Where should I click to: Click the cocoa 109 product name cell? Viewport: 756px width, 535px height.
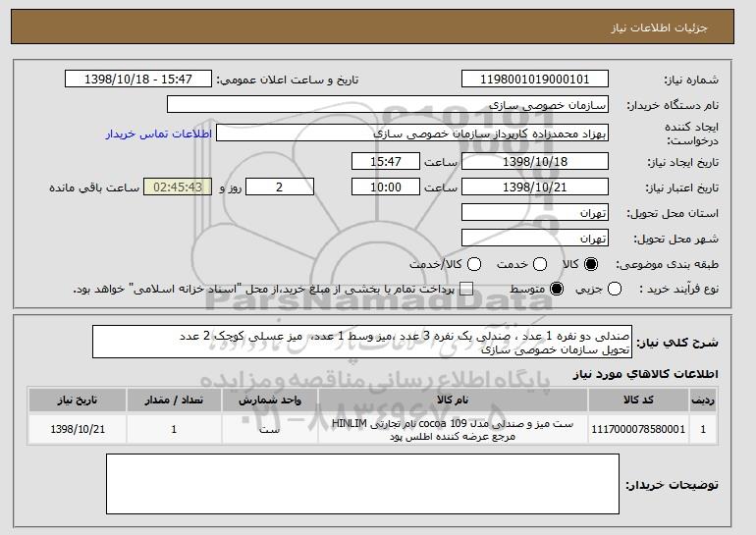[453, 430]
